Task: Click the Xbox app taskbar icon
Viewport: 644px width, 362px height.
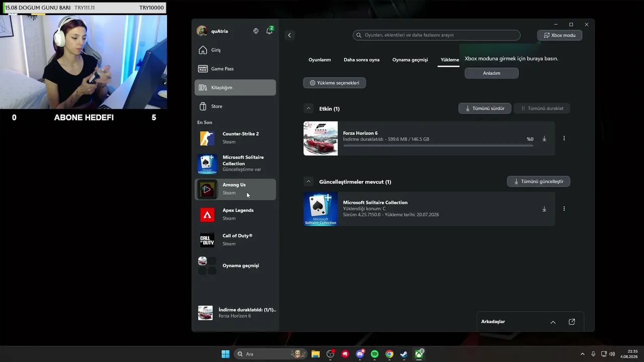Action: [419, 354]
